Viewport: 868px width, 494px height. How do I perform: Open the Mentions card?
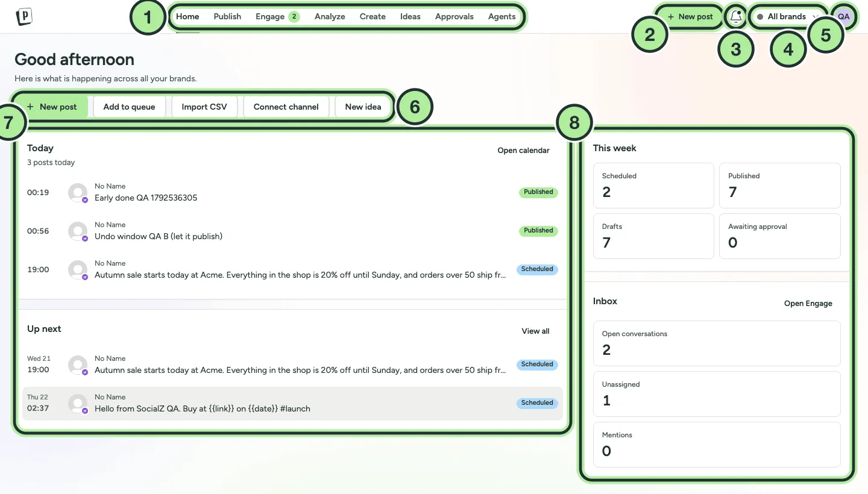tap(717, 445)
